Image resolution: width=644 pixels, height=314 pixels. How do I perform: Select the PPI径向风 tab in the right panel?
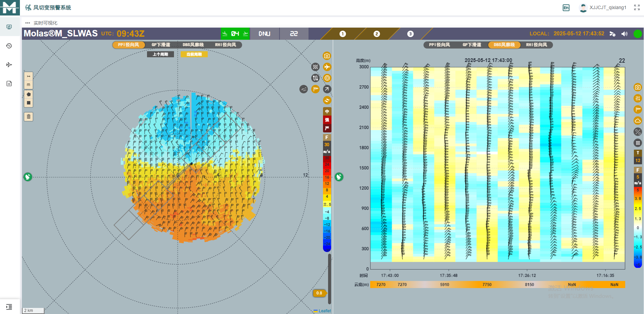pyautogui.click(x=439, y=45)
